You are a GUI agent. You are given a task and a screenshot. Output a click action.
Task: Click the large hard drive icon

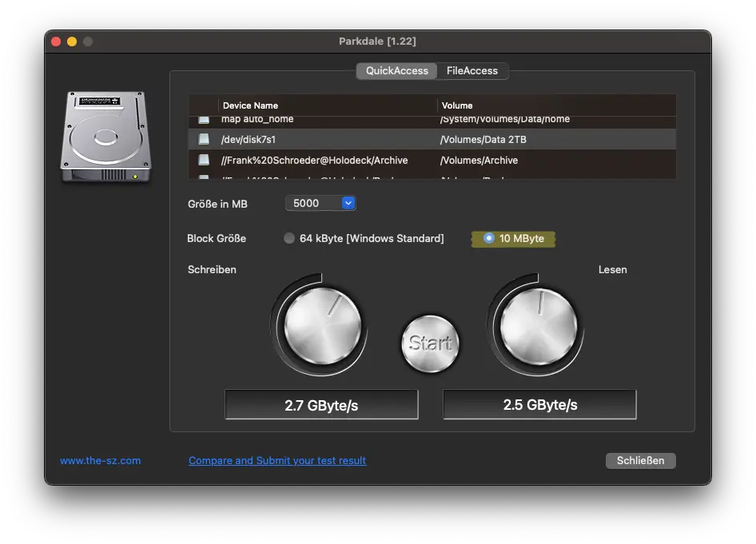(105, 137)
